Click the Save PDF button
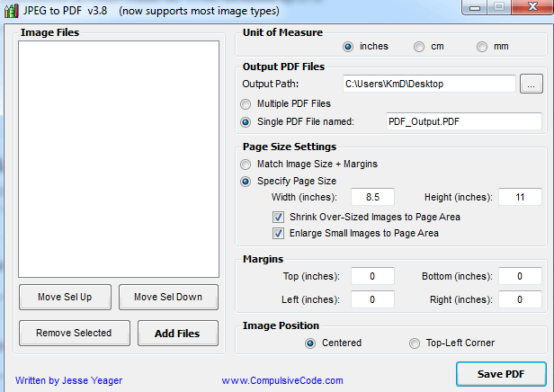Screen dimensions: 554x392 pyautogui.click(x=501, y=374)
